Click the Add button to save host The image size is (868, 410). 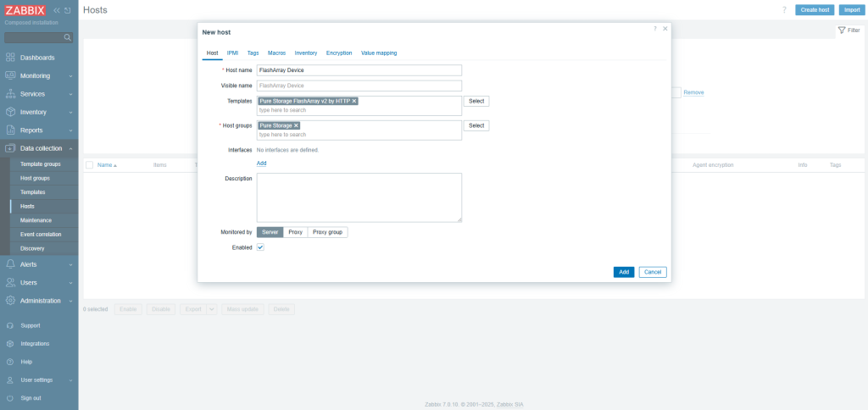click(x=624, y=272)
